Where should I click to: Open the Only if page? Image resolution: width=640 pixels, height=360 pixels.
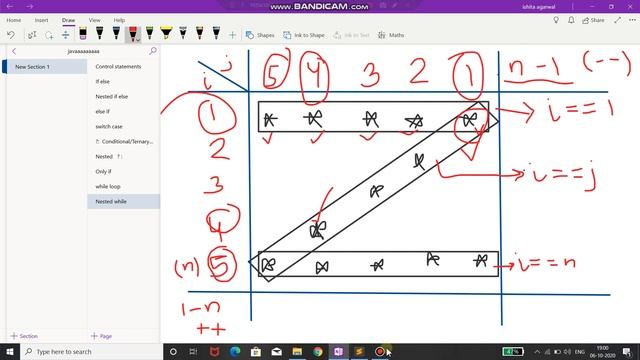124,171
